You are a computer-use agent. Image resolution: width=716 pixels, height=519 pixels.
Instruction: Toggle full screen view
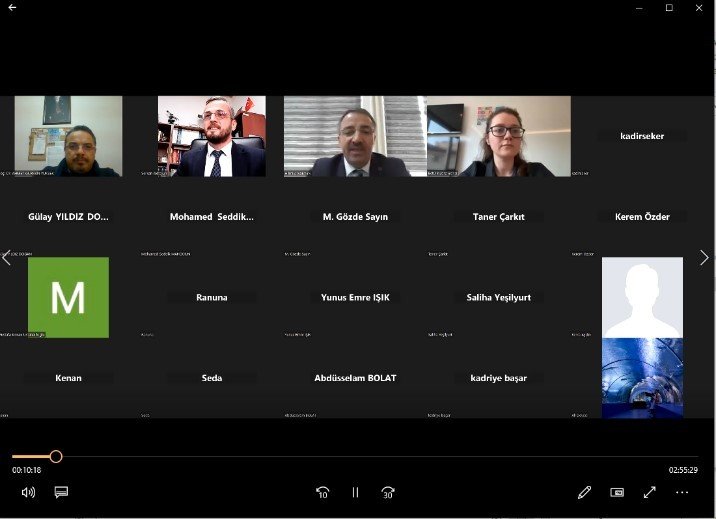[x=649, y=492]
